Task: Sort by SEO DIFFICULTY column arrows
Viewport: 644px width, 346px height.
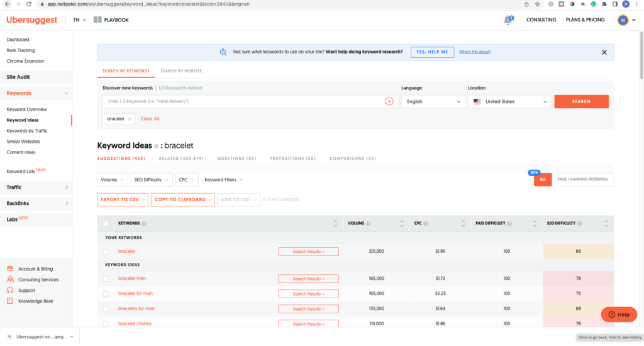Action: click(x=606, y=223)
